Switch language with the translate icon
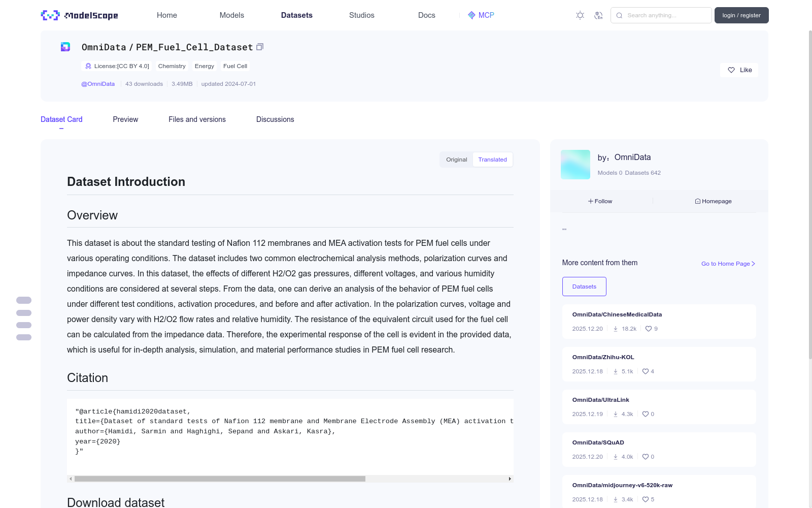This screenshot has height=508, width=812. tap(598, 15)
